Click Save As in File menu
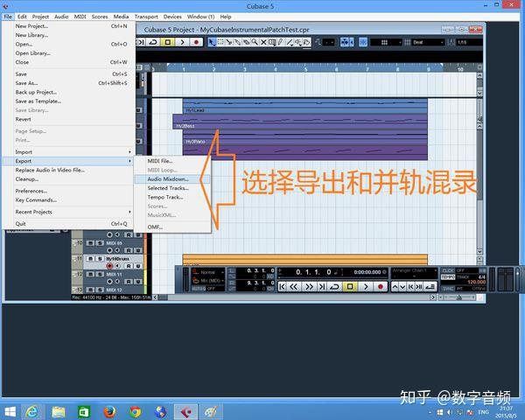Screen dimensions: 525x420 click(69, 83)
